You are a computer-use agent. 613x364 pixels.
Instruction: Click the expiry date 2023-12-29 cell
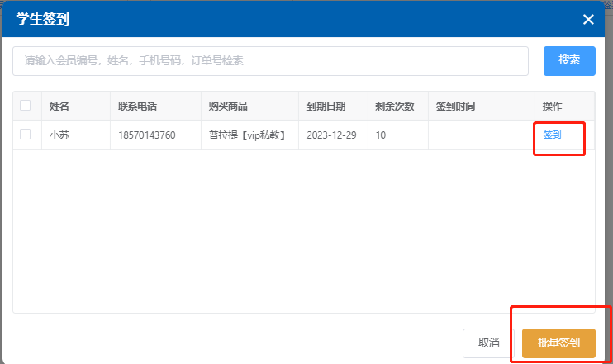pos(331,135)
